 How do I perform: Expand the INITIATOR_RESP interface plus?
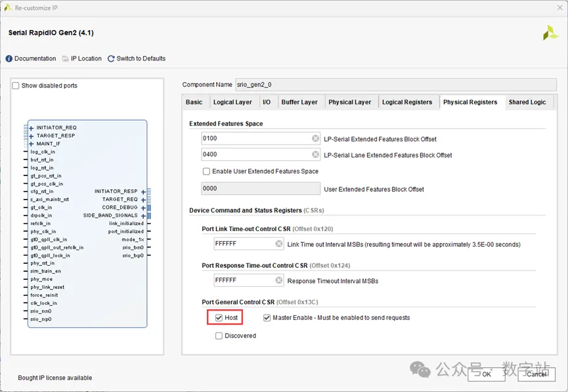143,192
